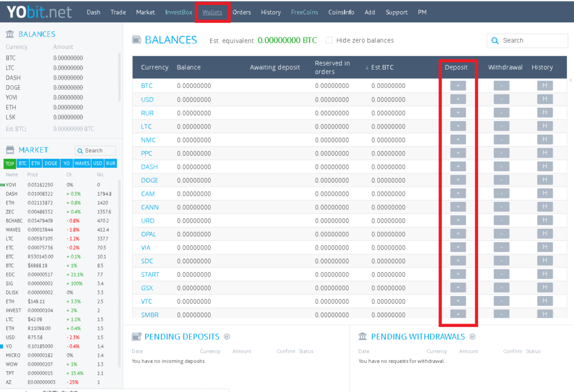
Task: Open PM private messages
Action: [x=422, y=12]
